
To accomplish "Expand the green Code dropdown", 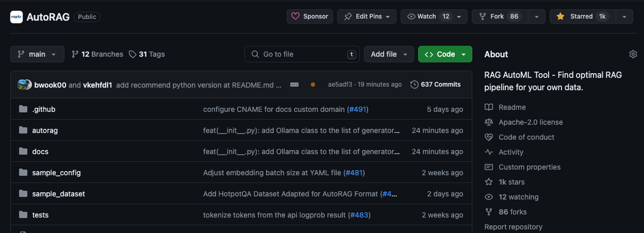I will (445, 54).
